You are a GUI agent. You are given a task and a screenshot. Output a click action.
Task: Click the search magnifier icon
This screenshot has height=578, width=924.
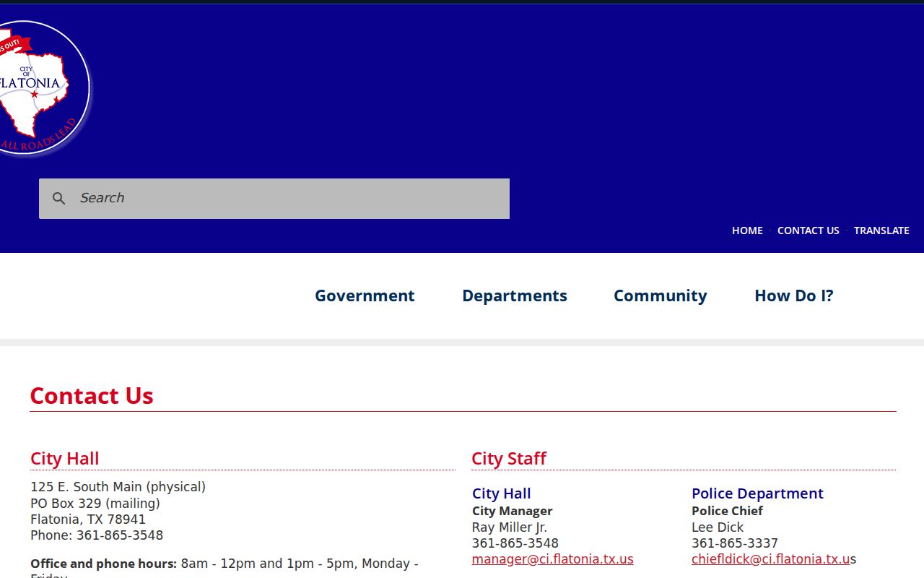tap(59, 198)
